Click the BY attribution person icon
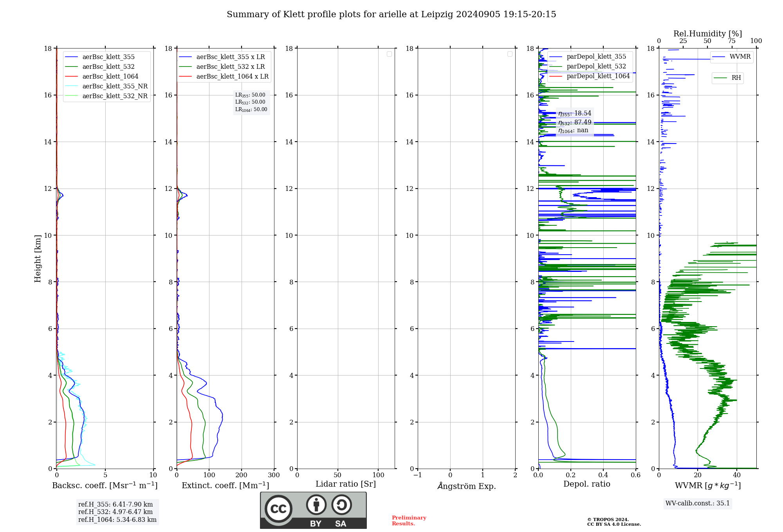 [316, 505]
